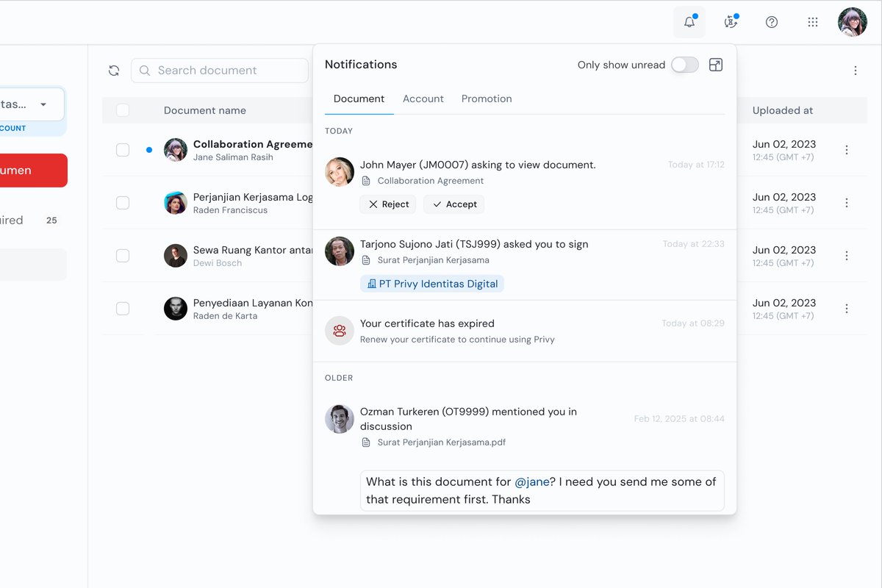Click Collaboration Agreement under John Mayer's request
The image size is (882, 588).
431,181
